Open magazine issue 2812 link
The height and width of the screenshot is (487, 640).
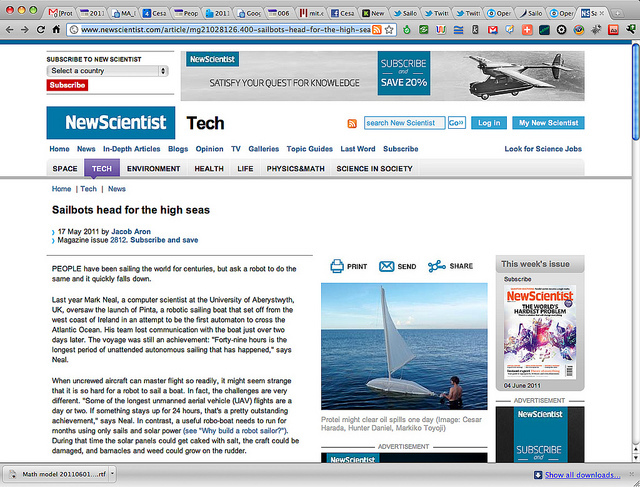coord(118,240)
